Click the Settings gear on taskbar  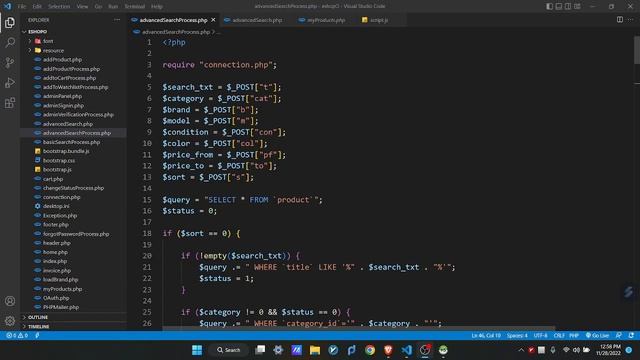(x=278, y=350)
